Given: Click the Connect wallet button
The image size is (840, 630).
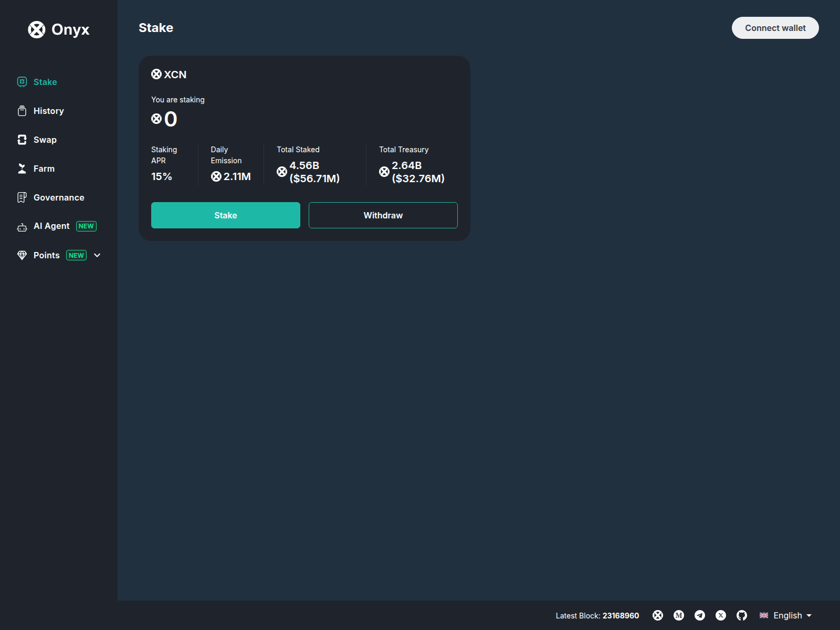Looking at the screenshot, I should coord(775,28).
